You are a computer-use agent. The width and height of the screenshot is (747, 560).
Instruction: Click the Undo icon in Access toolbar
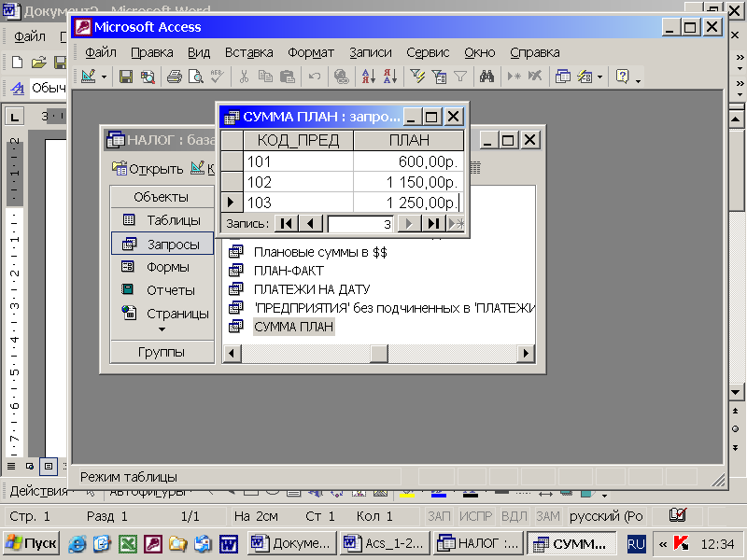[x=315, y=77]
